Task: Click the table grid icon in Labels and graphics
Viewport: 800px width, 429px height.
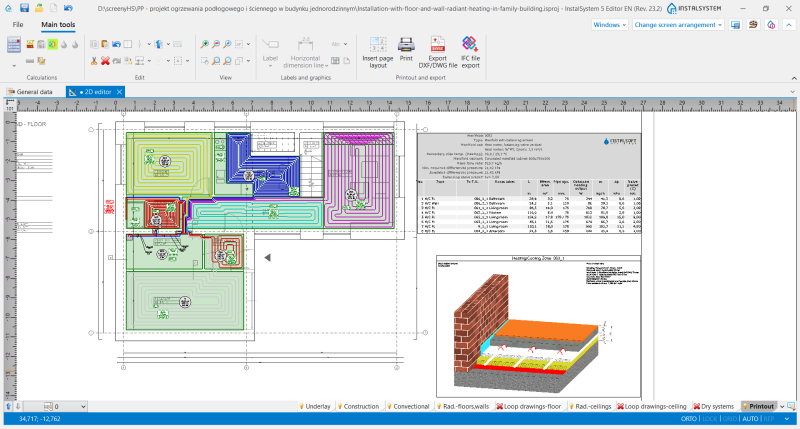Action: (x=335, y=61)
